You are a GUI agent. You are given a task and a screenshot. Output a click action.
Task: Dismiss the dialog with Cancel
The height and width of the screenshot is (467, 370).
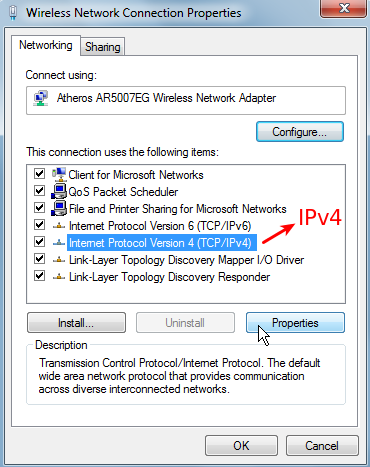click(x=322, y=446)
